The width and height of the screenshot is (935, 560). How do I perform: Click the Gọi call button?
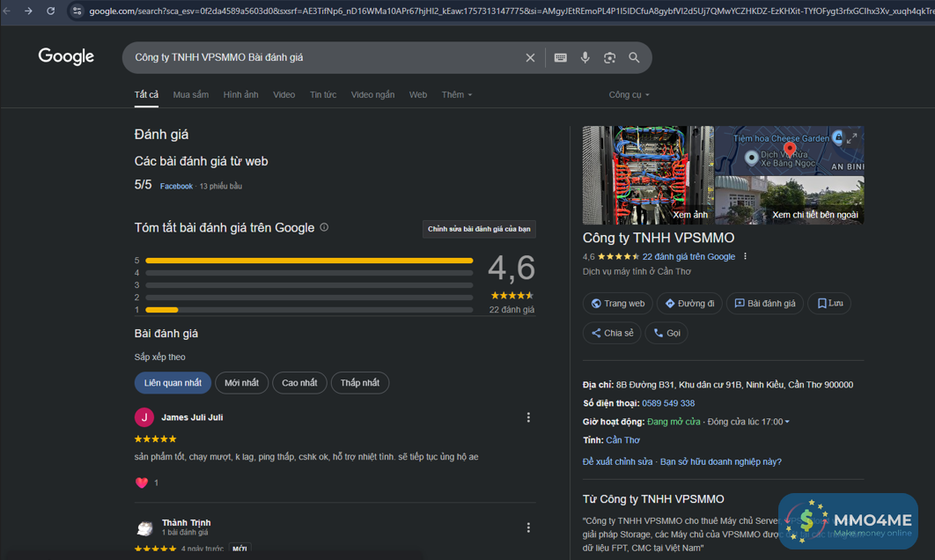pyautogui.click(x=666, y=333)
